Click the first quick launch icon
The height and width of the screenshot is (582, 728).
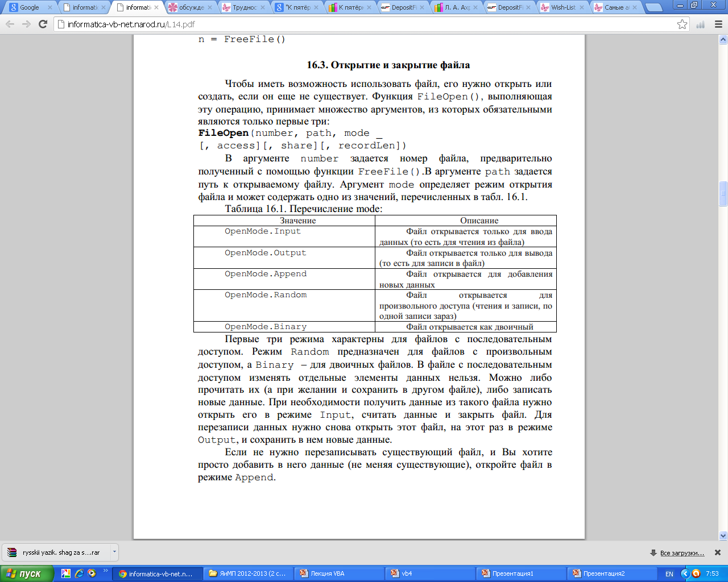(x=66, y=573)
